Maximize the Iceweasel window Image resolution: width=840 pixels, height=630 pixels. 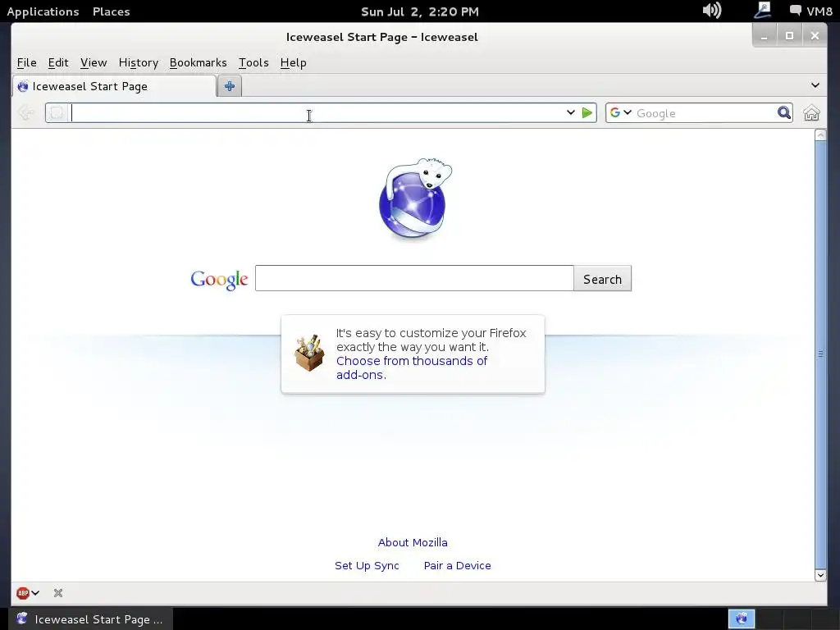[789, 36]
